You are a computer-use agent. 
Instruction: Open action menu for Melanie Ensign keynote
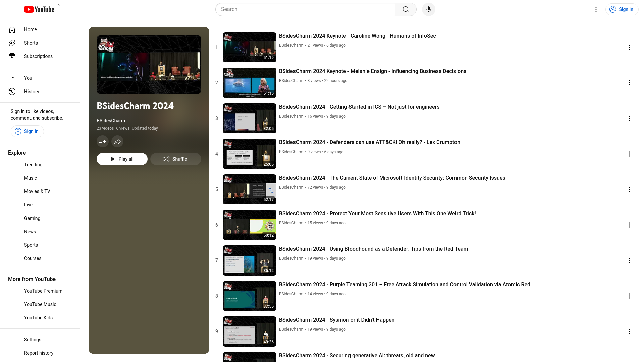click(629, 83)
